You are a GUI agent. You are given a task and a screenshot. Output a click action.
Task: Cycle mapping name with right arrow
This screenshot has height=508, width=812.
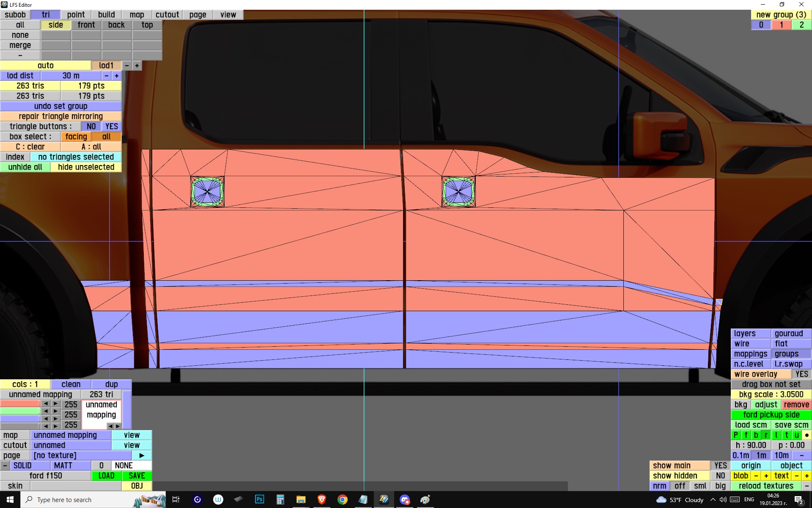[x=118, y=426]
